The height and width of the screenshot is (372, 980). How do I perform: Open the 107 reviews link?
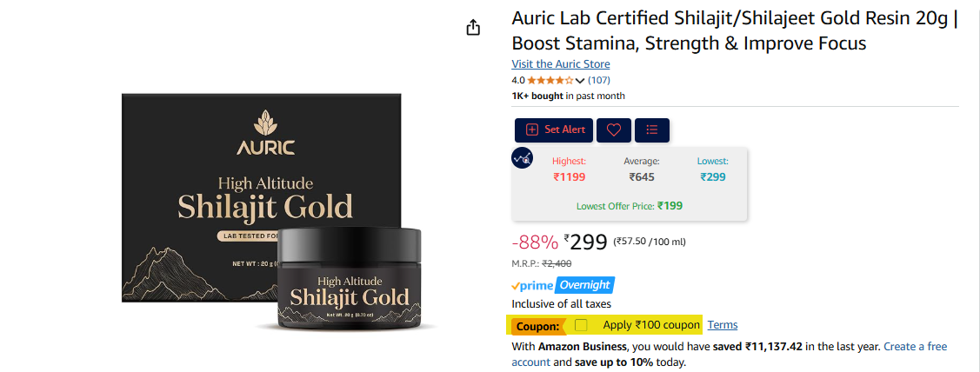tap(599, 80)
